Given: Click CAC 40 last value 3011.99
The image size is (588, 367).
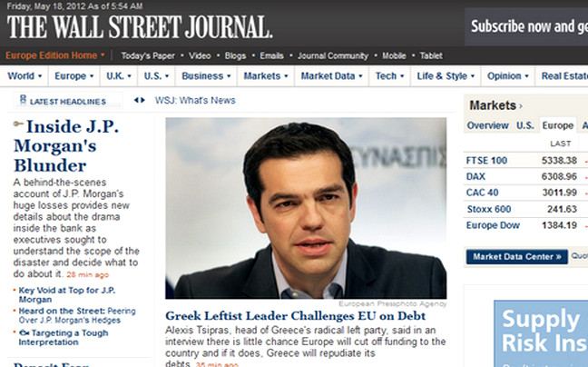Looking at the screenshot, I should click(x=560, y=193).
